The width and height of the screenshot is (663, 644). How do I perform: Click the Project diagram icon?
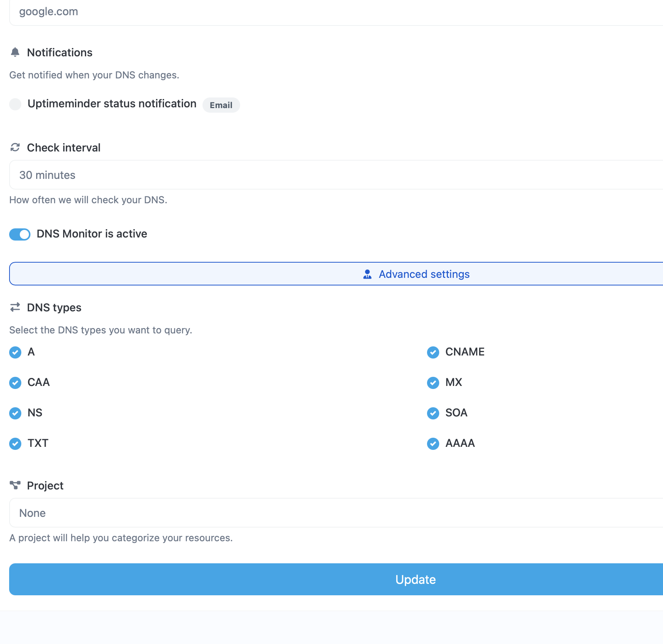[x=15, y=485]
